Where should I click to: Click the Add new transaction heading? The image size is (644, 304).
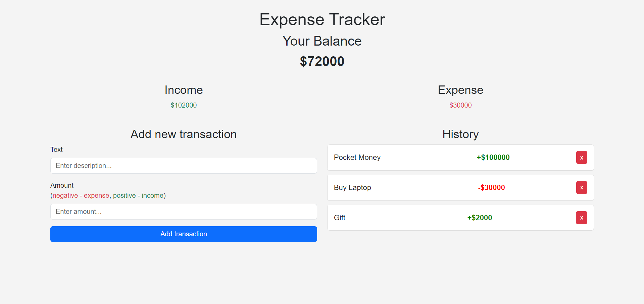coord(184,134)
